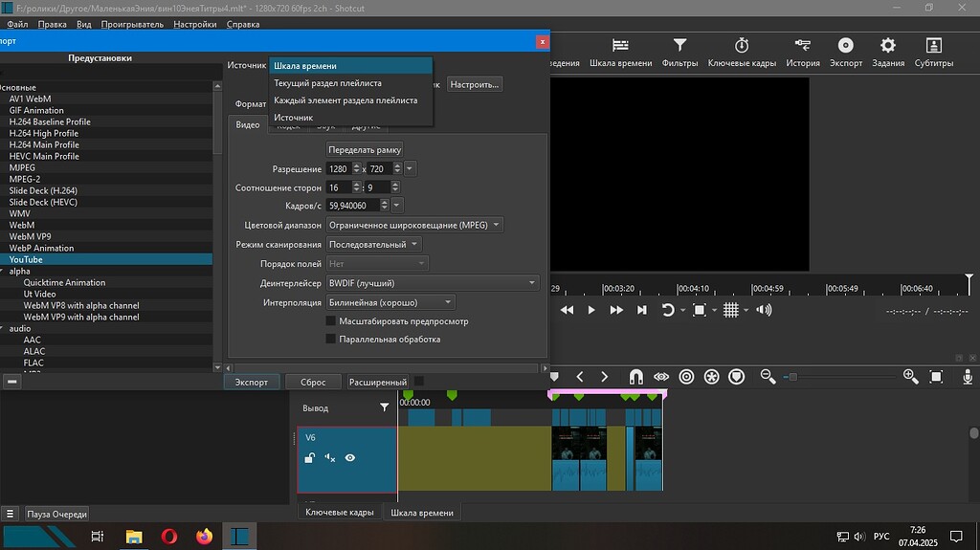Screen dimensions: 980x550
Task: Click the Экспорт button in dialog
Action: pyautogui.click(x=252, y=382)
